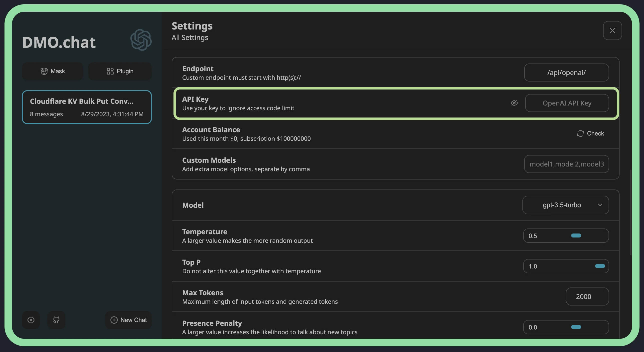Adjust the Temperature slider handle
The height and width of the screenshot is (352, 644).
[576, 235]
